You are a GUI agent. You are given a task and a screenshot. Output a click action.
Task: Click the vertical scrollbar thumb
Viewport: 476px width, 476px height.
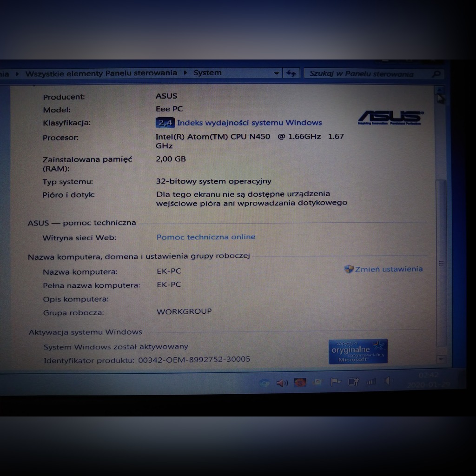441,263
